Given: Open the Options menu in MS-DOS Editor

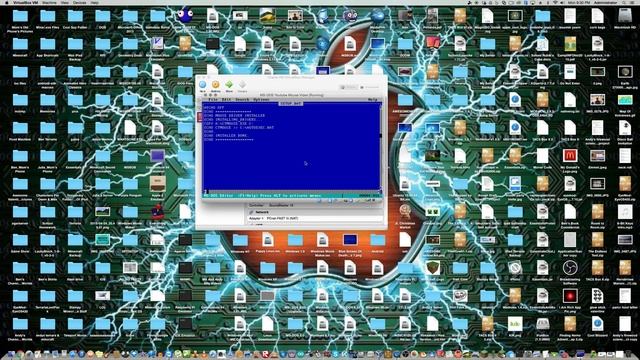Looking at the screenshot, I should tap(261, 100).
